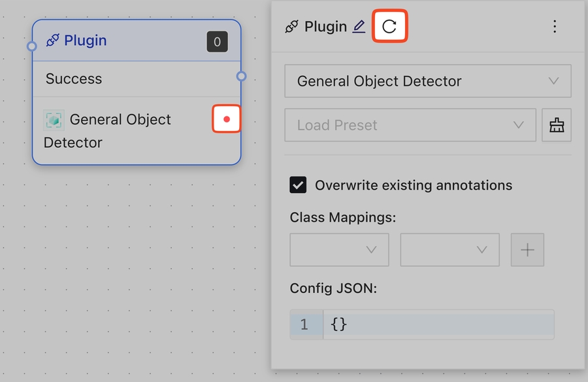Click the red dot on the node

pyautogui.click(x=227, y=119)
